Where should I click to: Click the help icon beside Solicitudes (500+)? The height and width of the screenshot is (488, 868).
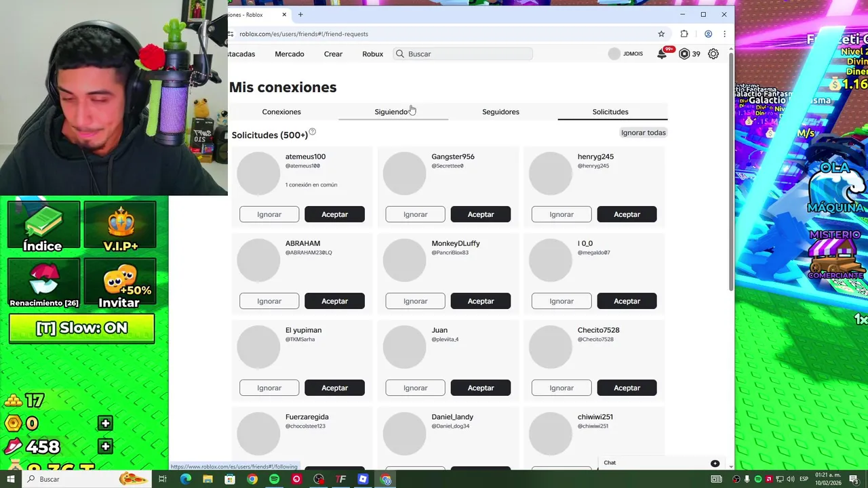[313, 131]
